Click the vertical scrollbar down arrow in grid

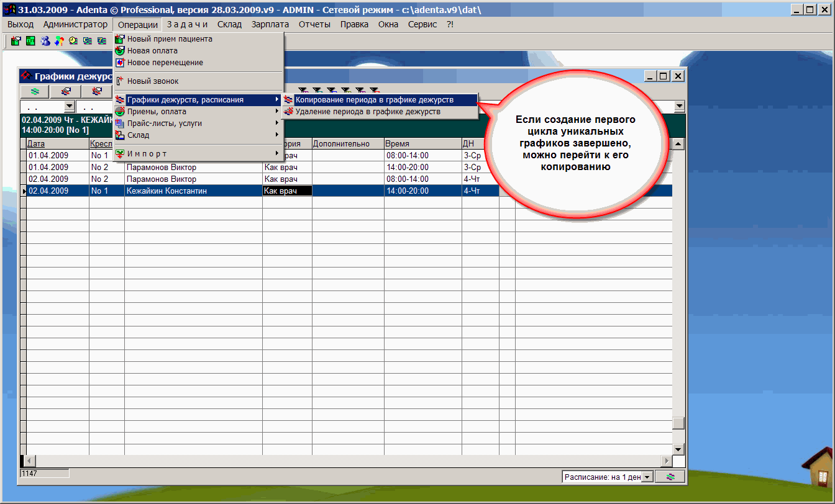678,449
